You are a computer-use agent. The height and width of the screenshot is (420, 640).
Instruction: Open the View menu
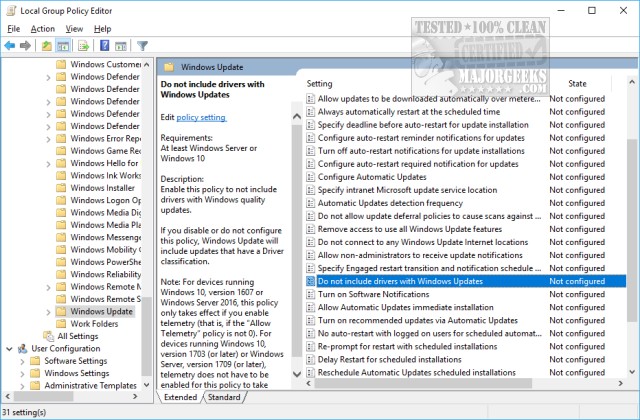pos(74,29)
